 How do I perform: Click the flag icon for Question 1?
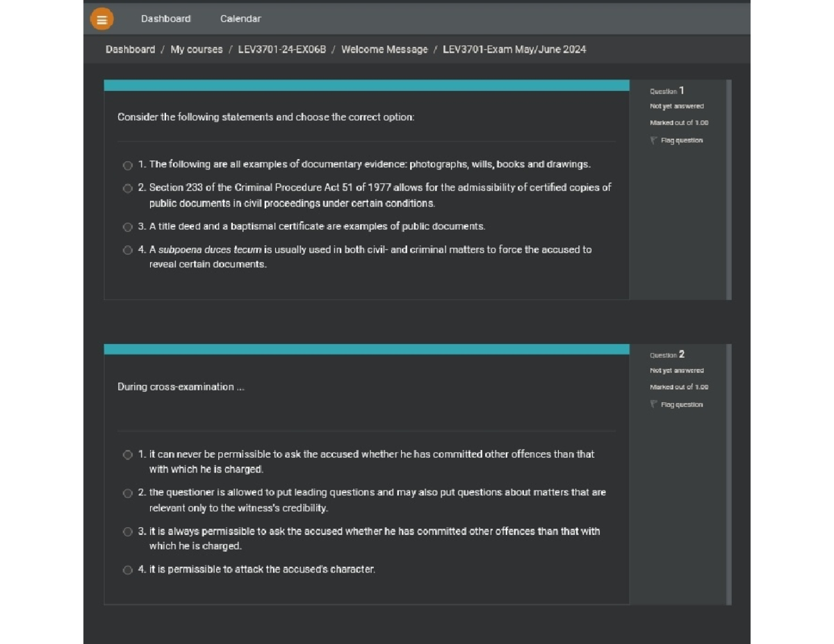point(653,140)
